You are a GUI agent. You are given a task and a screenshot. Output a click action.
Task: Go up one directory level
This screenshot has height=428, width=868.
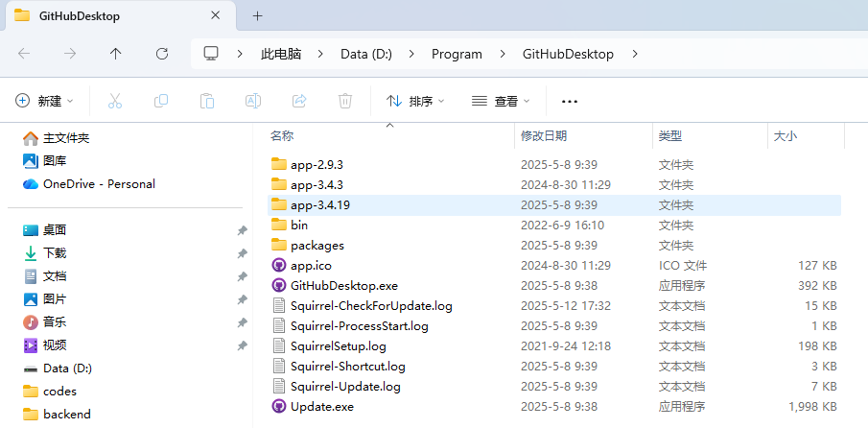[116, 54]
